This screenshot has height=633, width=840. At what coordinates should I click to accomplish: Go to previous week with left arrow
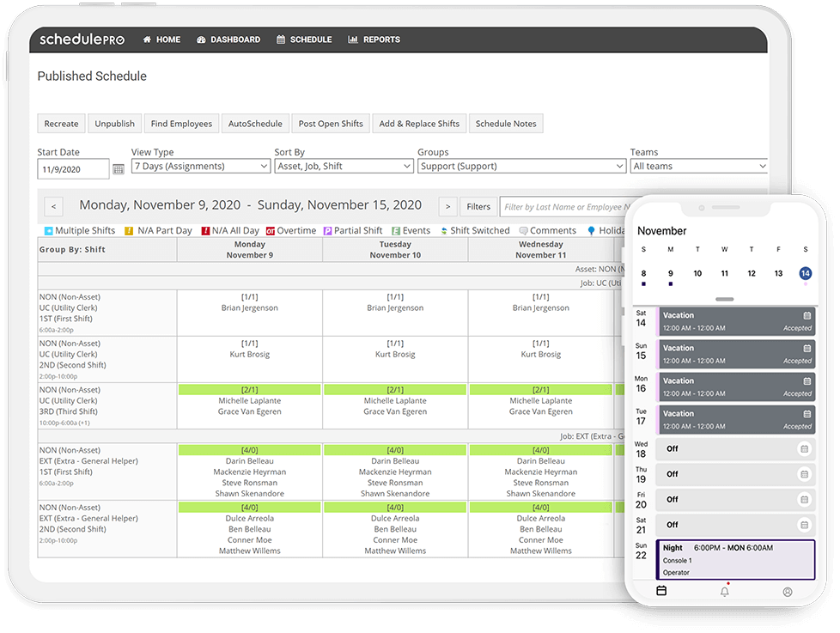click(x=52, y=206)
